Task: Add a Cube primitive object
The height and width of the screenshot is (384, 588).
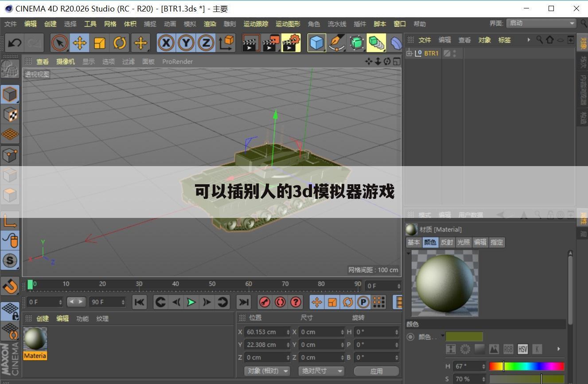Action: click(316, 43)
